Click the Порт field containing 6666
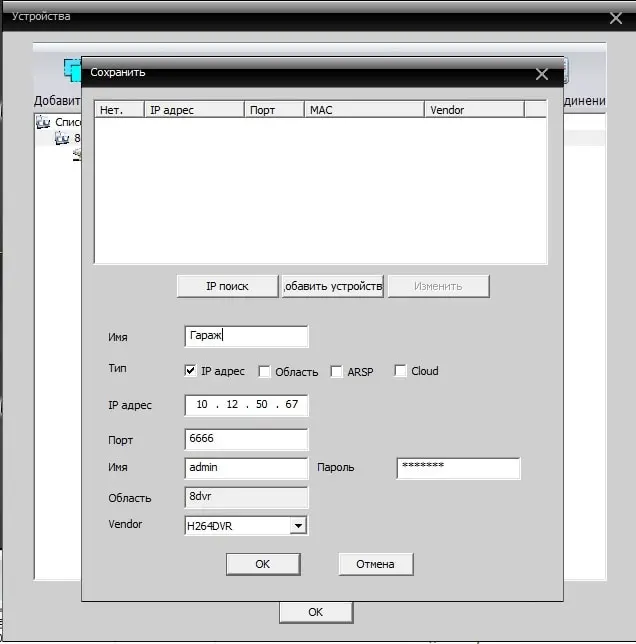This screenshot has height=644, width=636. point(246,440)
